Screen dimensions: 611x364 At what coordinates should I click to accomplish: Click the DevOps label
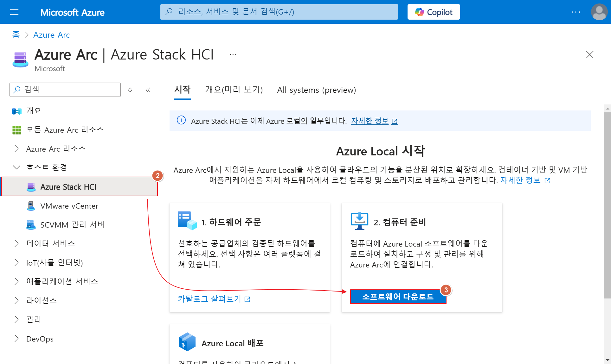coord(40,339)
